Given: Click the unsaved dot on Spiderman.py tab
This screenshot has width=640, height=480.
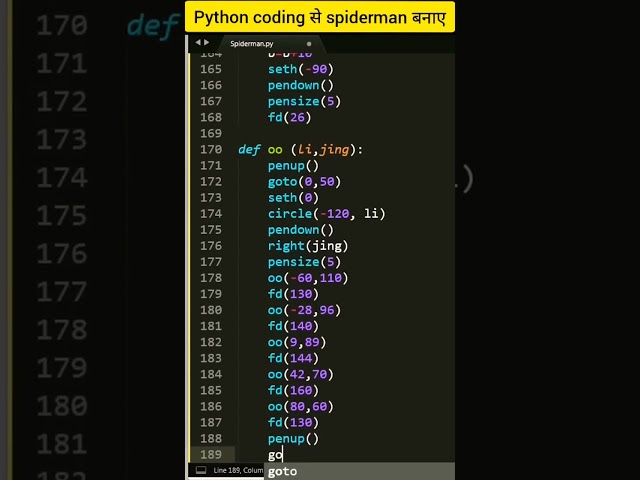Looking at the screenshot, I should [309, 44].
